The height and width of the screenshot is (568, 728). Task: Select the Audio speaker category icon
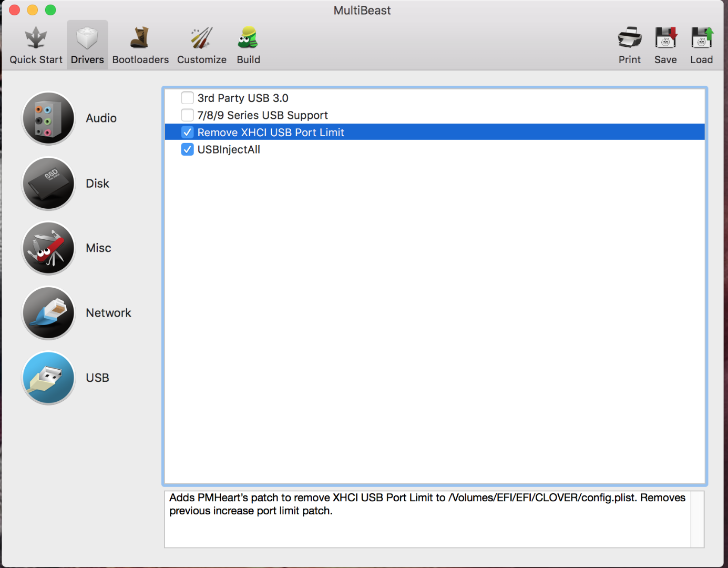click(x=48, y=118)
